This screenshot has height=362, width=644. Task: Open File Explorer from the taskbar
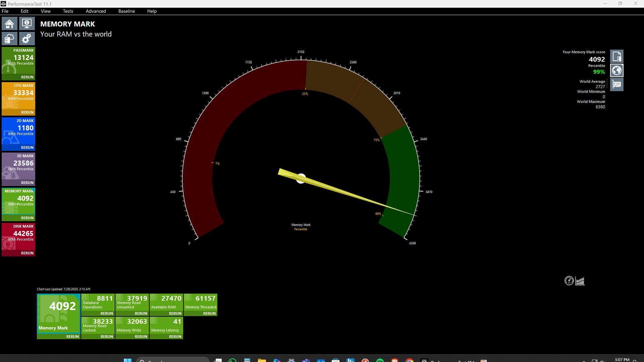coord(262,361)
